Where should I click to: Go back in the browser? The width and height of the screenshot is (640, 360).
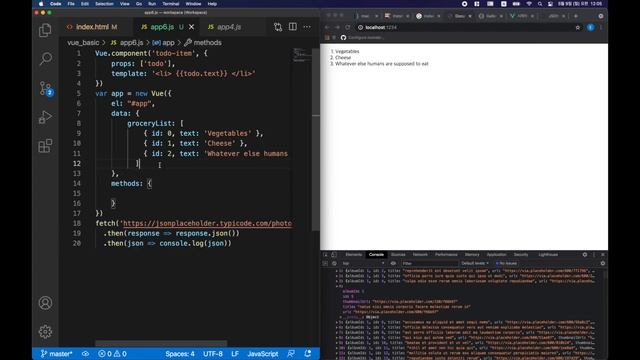tap(327, 27)
